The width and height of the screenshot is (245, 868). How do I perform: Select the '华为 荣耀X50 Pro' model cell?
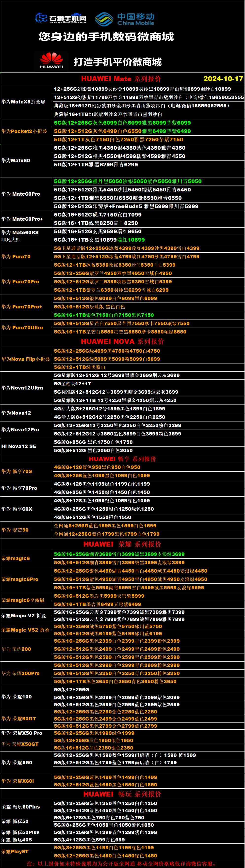coord(26,733)
